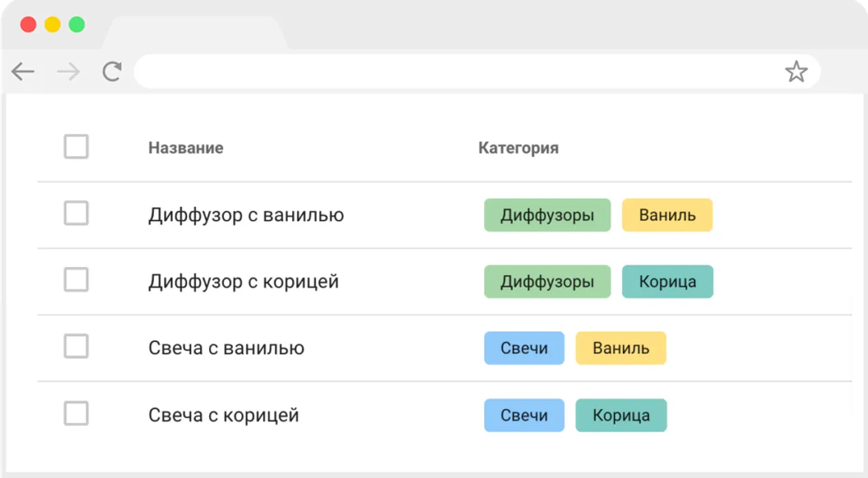Click the browser back arrow
The image size is (868, 478).
[23, 72]
